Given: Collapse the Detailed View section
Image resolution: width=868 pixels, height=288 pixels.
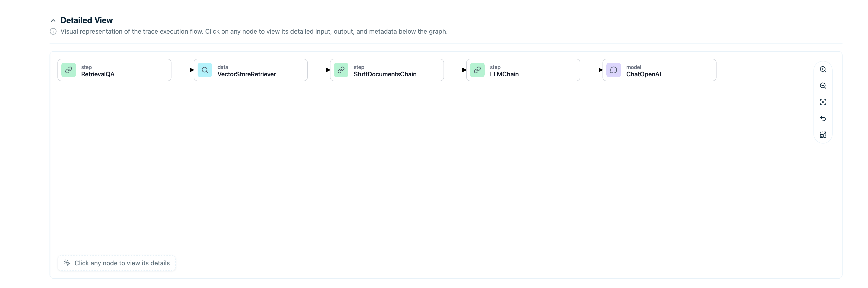Looking at the screenshot, I should pos(53,20).
